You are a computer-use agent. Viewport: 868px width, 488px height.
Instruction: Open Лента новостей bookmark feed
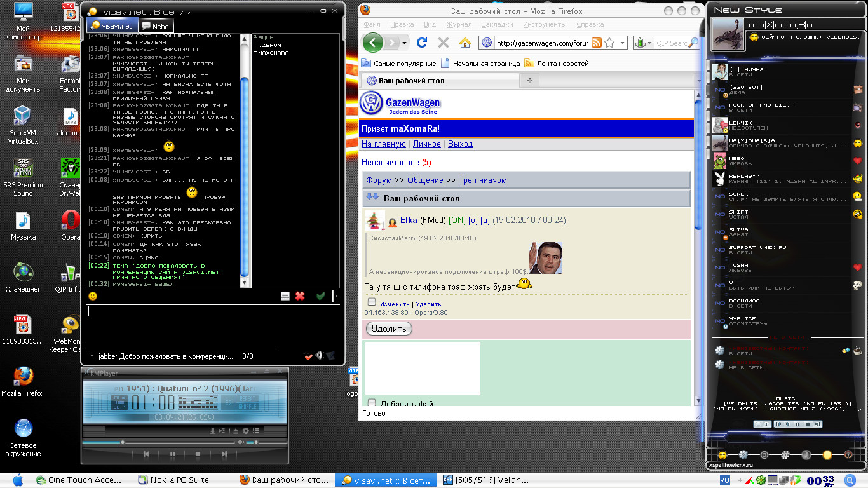pos(557,64)
